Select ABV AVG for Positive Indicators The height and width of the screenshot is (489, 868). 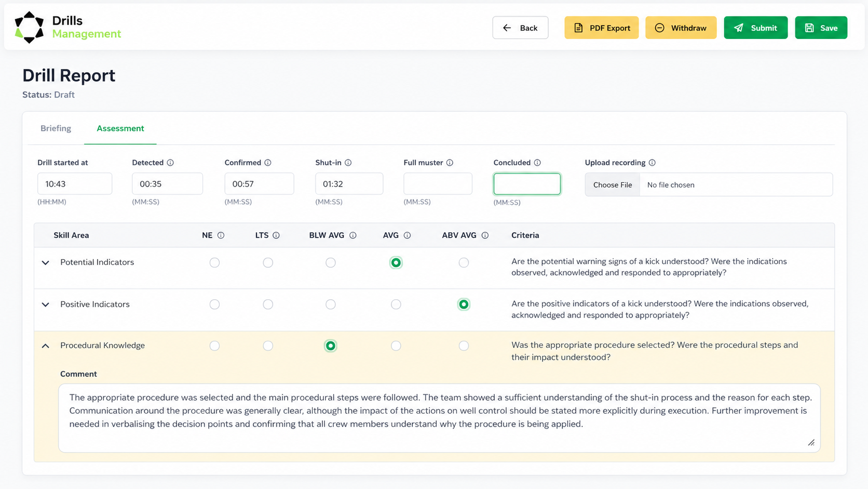(x=464, y=305)
